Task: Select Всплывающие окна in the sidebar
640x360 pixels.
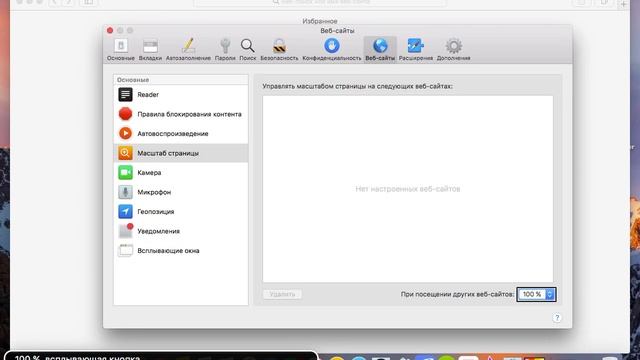Action: click(181, 251)
